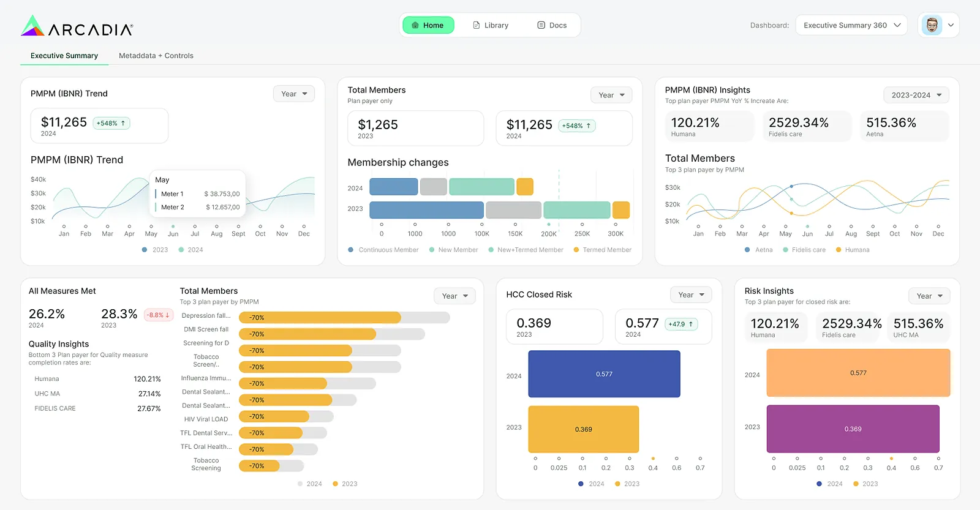Select the UHC MA 515.36% card
Image resolution: width=980 pixels, height=510 pixels.
point(918,327)
